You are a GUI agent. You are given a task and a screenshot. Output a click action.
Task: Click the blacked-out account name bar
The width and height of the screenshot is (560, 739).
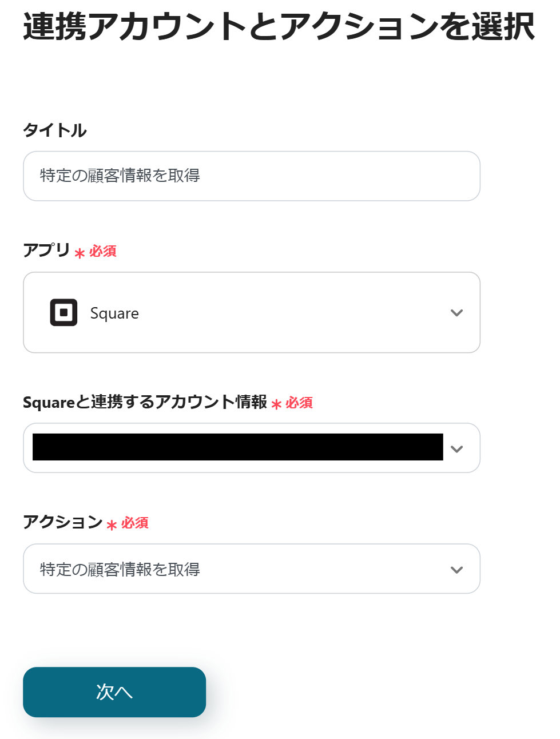pyautogui.click(x=237, y=447)
